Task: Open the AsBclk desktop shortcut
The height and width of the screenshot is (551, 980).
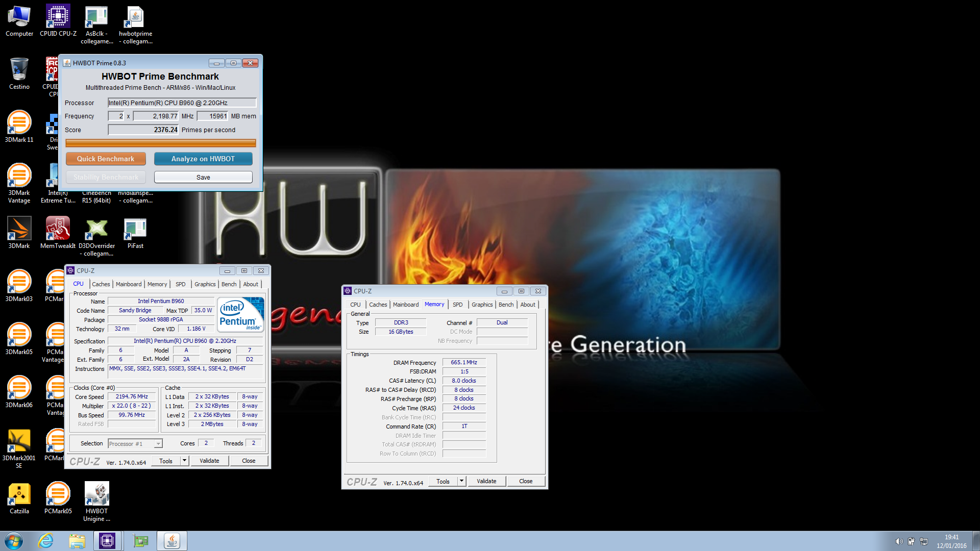Action: (96, 26)
